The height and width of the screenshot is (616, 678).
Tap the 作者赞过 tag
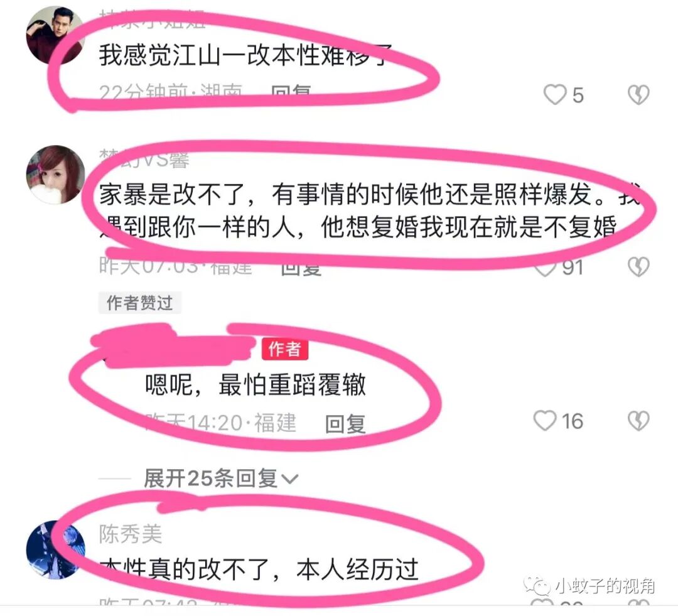(x=139, y=303)
